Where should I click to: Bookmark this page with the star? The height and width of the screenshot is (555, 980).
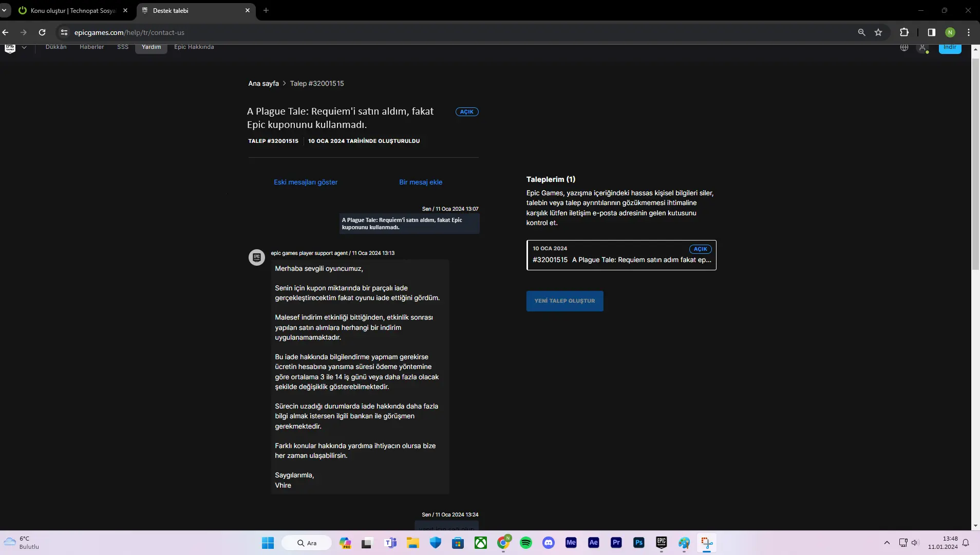pyautogui.click(x=878, y=32)
